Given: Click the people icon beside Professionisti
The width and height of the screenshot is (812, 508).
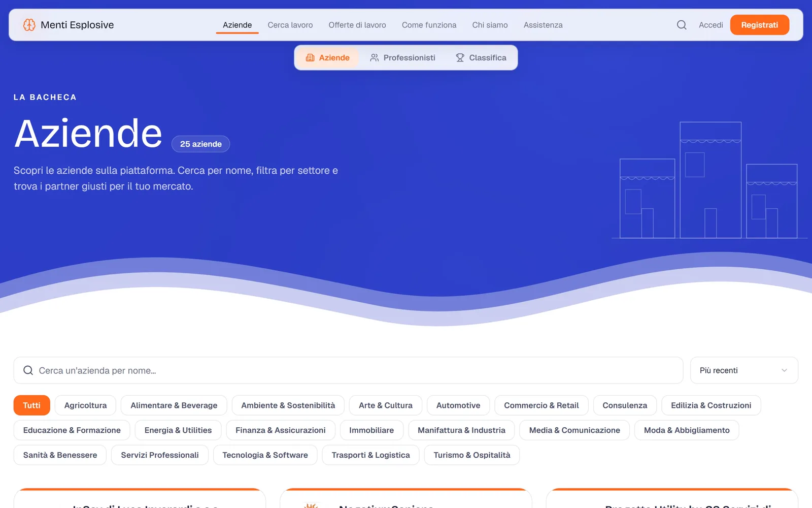Looking at the screenshot, I should pos(375,58).
